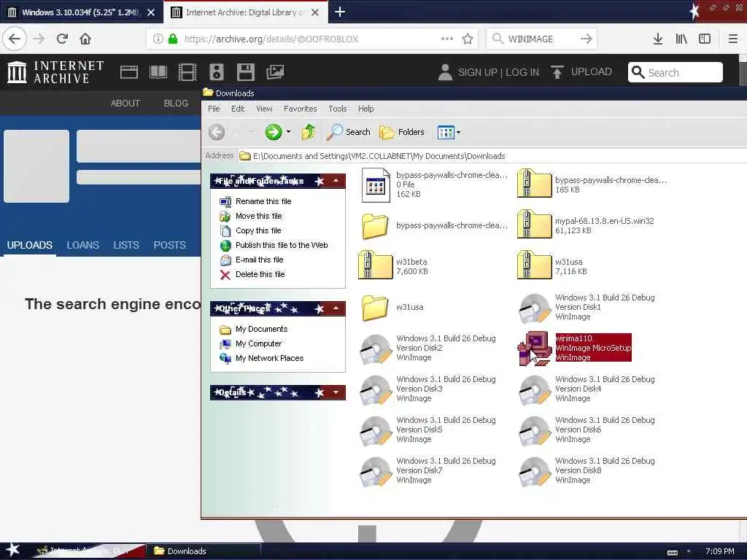
Task: Open Forward history dropdown arrow
Action: point(288,132)
